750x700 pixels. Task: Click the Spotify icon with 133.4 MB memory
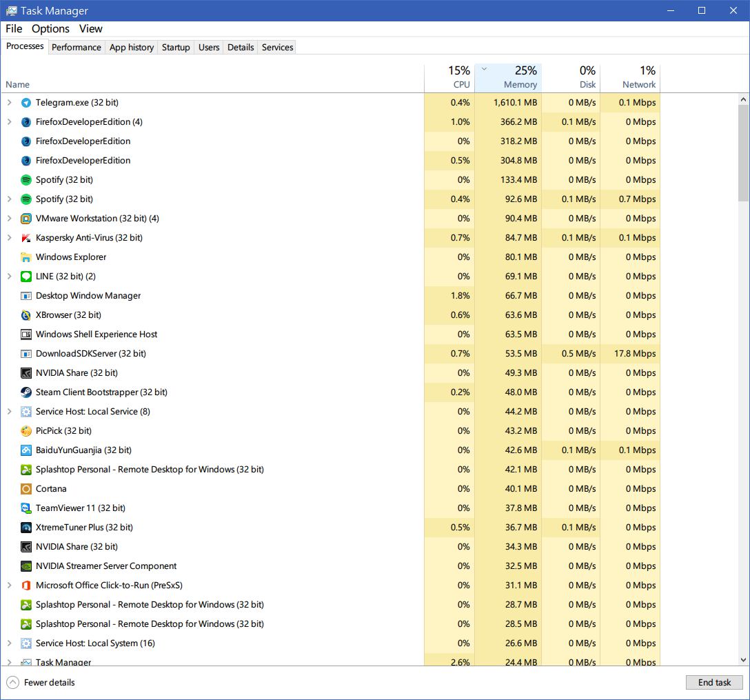(x=26, y=180)
